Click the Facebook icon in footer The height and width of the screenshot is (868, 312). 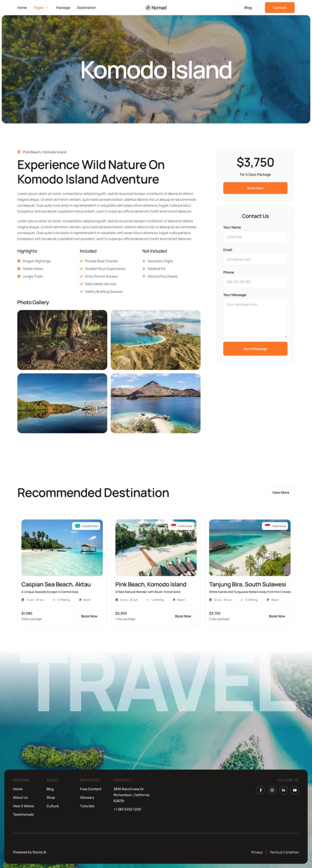point(260,790)
